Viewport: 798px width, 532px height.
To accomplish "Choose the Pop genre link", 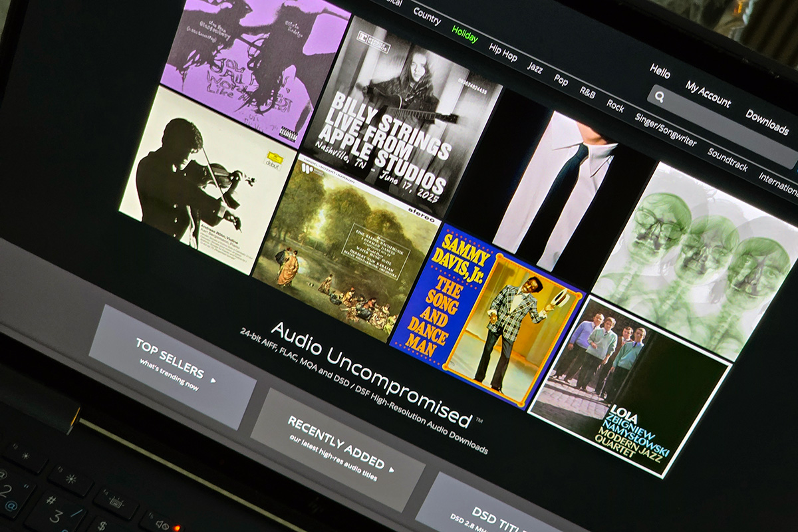I will [x=561, y=80].
